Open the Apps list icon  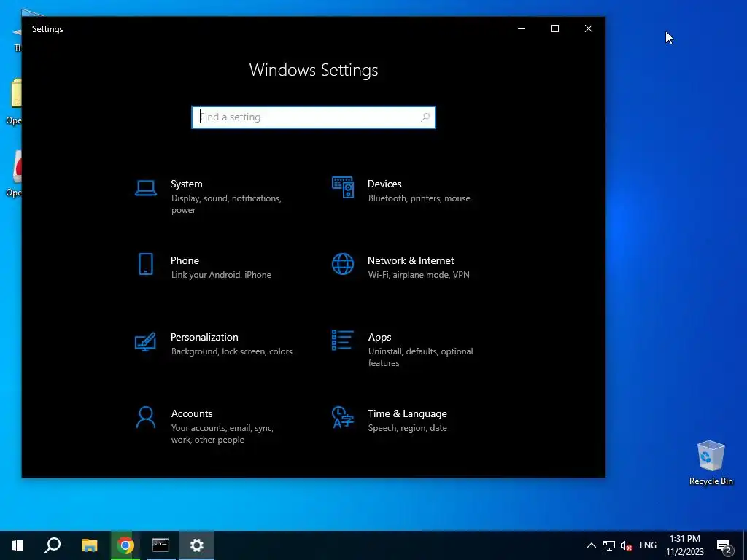click(343, 340)
